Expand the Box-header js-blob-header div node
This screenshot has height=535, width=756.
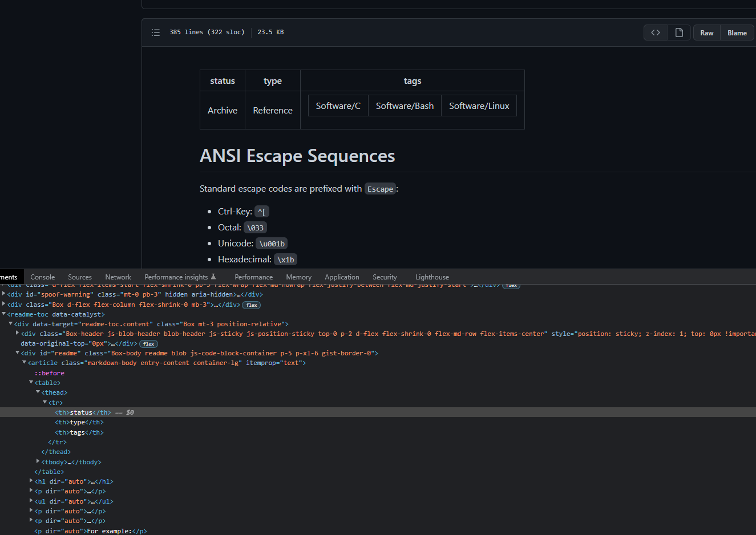click(x=17, y=333)
